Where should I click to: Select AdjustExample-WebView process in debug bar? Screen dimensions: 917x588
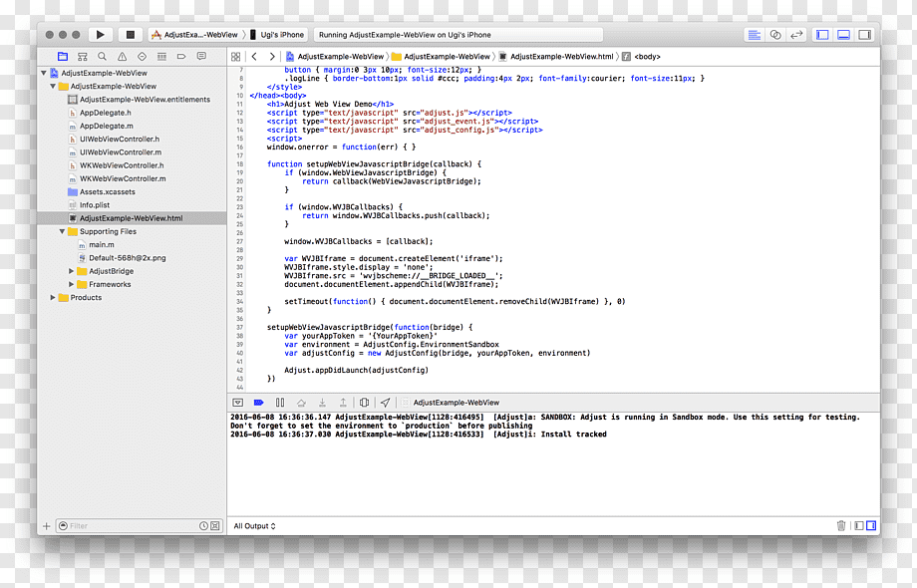(451, 403)
